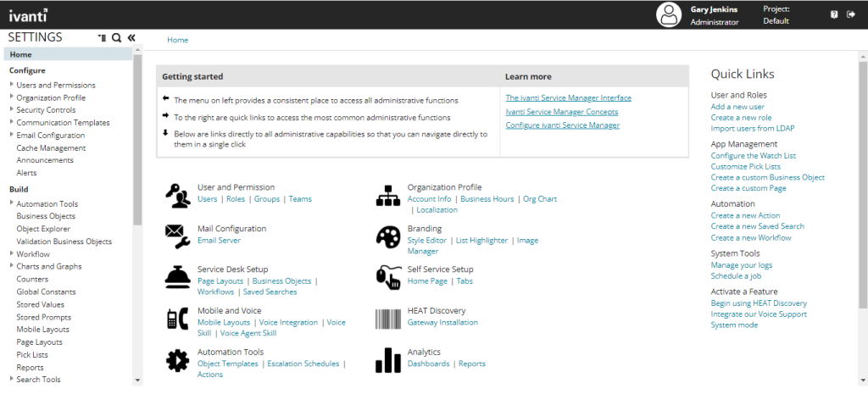Click the help question mark icon
The height and width of the screenshot is (400, 868).
point(834,15)
